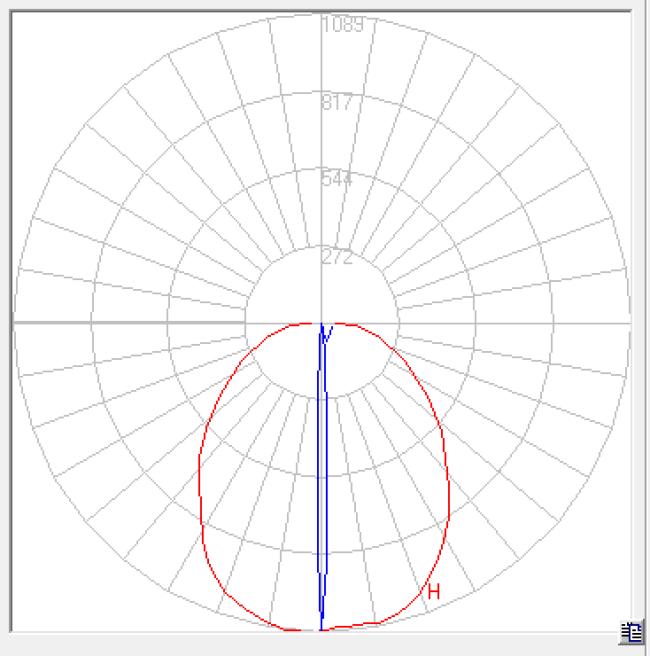Click the rightmost edge of the red curve
Screen dimensions: 650x656
pos(448,490)
